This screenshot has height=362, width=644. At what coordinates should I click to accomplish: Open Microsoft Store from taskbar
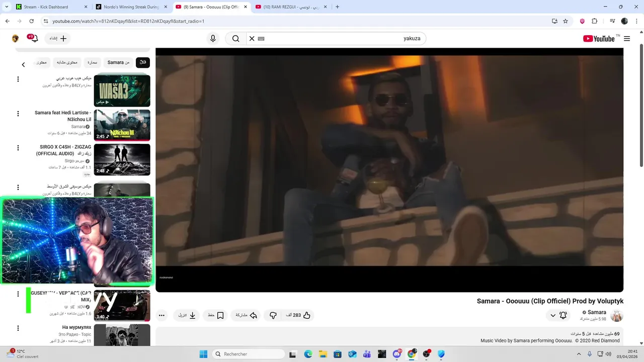click(x=338, y=354)
